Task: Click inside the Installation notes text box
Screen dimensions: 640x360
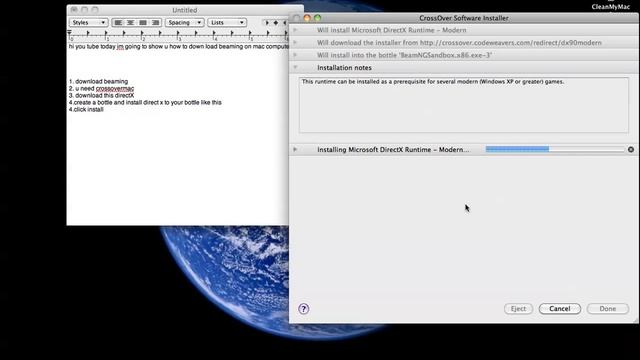Action: [464, 105]
